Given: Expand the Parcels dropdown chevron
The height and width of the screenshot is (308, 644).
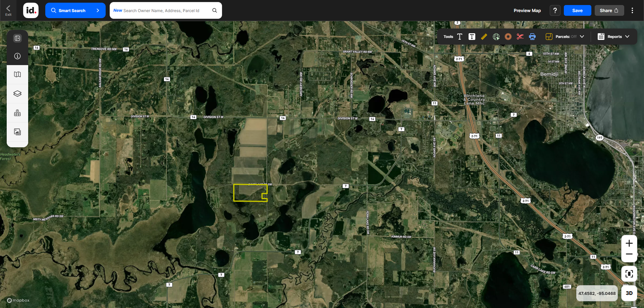Looking at the screenshot, I should (x=582, y=37).
